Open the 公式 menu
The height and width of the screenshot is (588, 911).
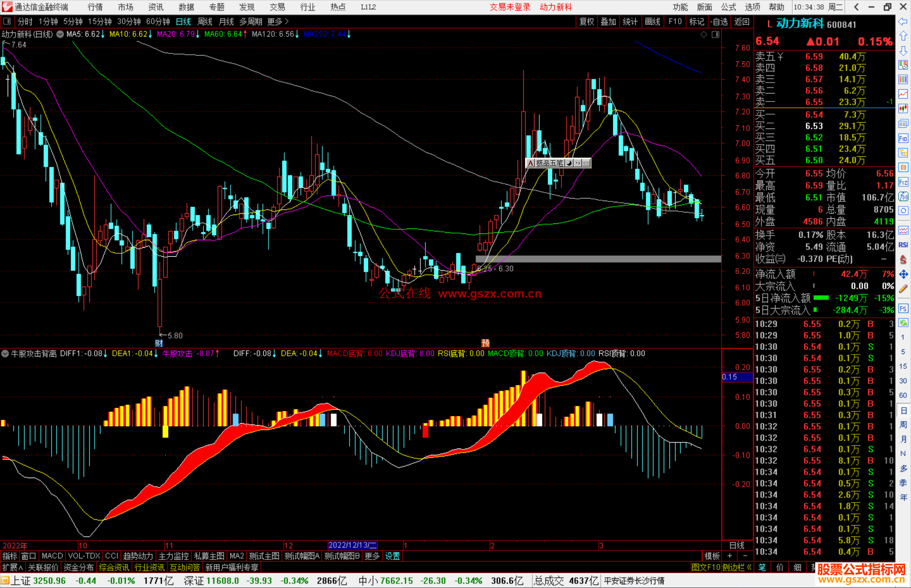[x=728, y=7]
